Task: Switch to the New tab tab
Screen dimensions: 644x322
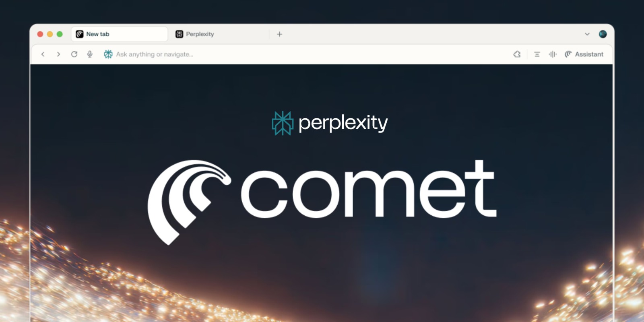Action: click(x=120, y=34)
